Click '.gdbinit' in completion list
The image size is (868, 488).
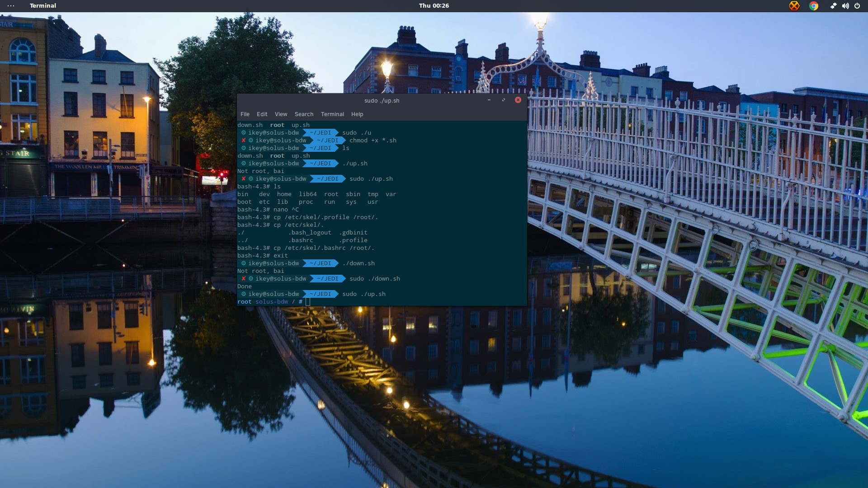point(353,233)
